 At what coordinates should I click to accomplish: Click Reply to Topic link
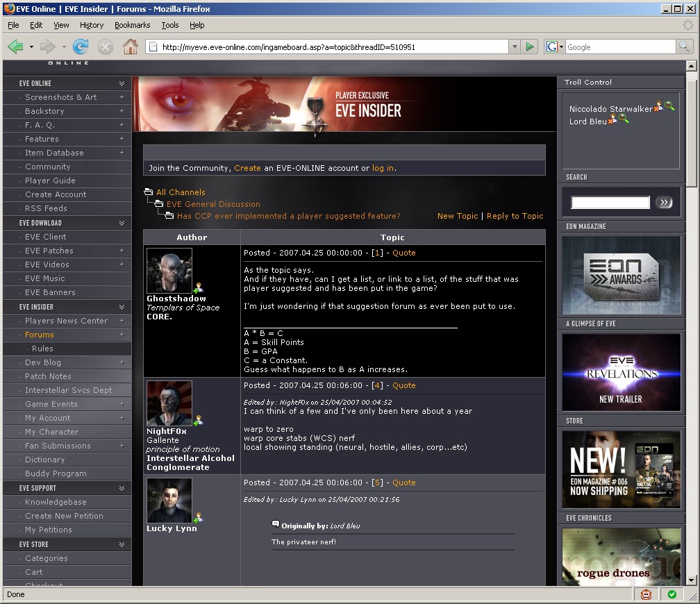point(515,216)
